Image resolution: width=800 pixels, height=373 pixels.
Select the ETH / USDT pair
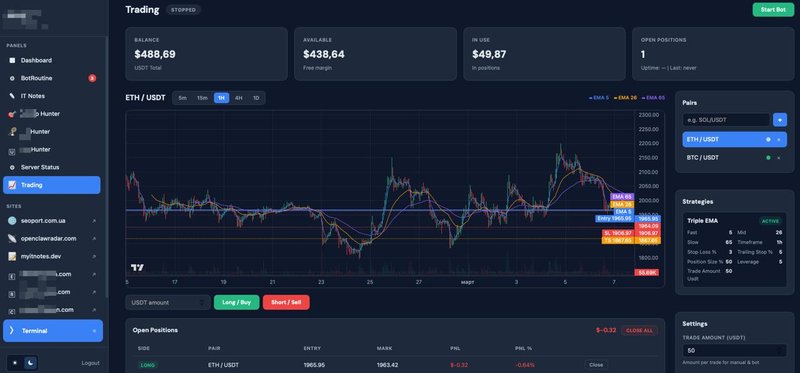pyautogui.click(x=735, y=139)
